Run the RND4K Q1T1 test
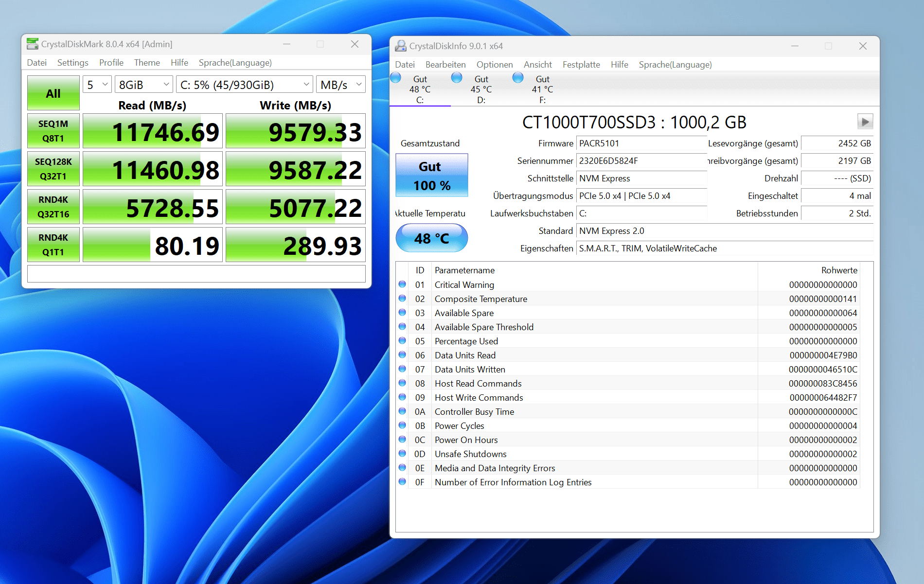Screen dimensions: 924x584 (53, 245)
